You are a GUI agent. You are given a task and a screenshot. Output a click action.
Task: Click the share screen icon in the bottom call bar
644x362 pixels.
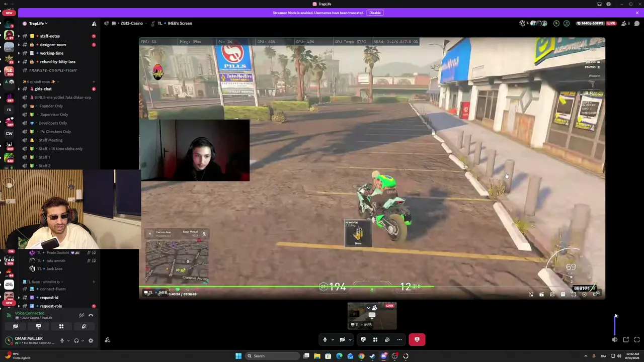363,340
